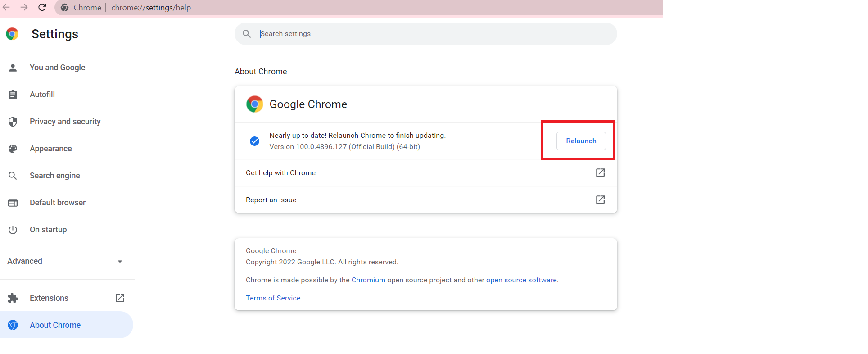The height and width of the screenshot is (354, 868).
Task: Click the external link icon beside Extensions
Action: point(120,298)
